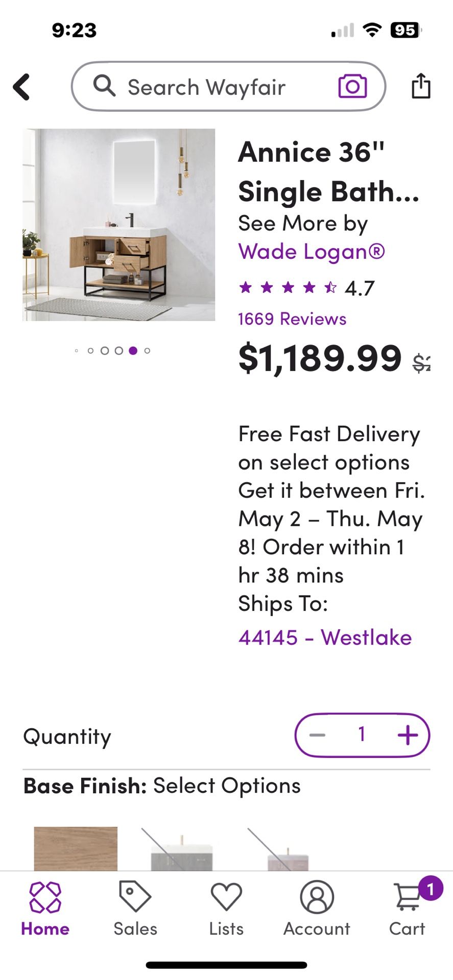The height and width of the screenshot is (980, 453).
Task: View the 1669 Reviews link
Action: pyautogui.click(x=292, y=319)
